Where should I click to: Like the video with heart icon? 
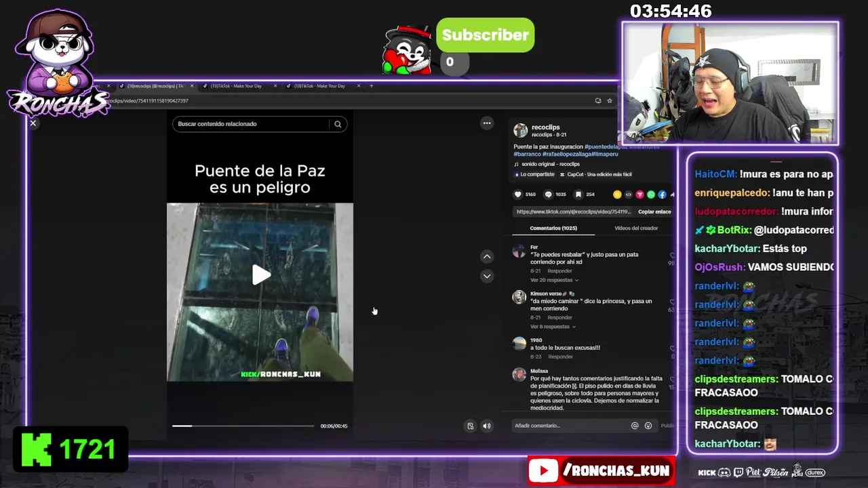tap(518, 195)
